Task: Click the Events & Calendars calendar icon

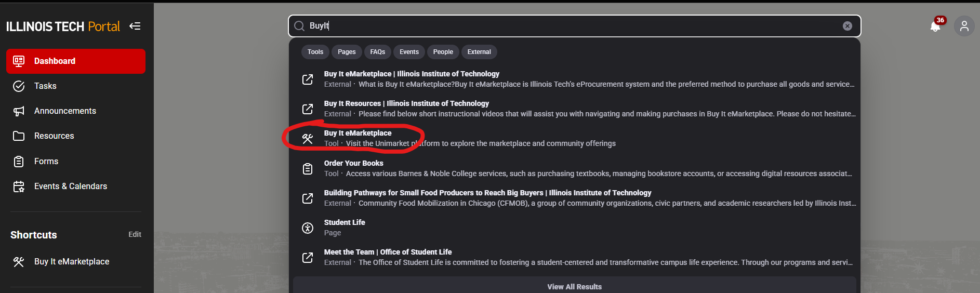Action: (19, 187)
